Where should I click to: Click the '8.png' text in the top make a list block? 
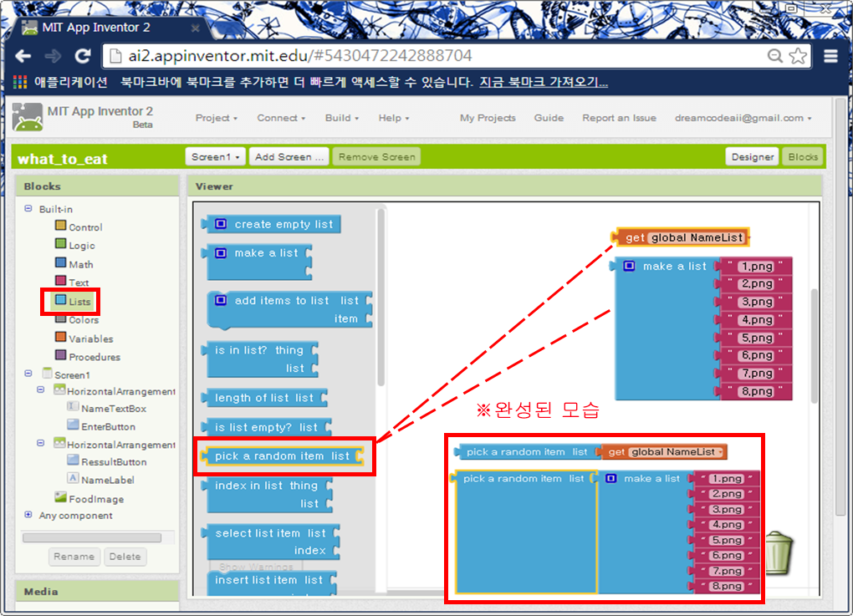tap(758, 391)
